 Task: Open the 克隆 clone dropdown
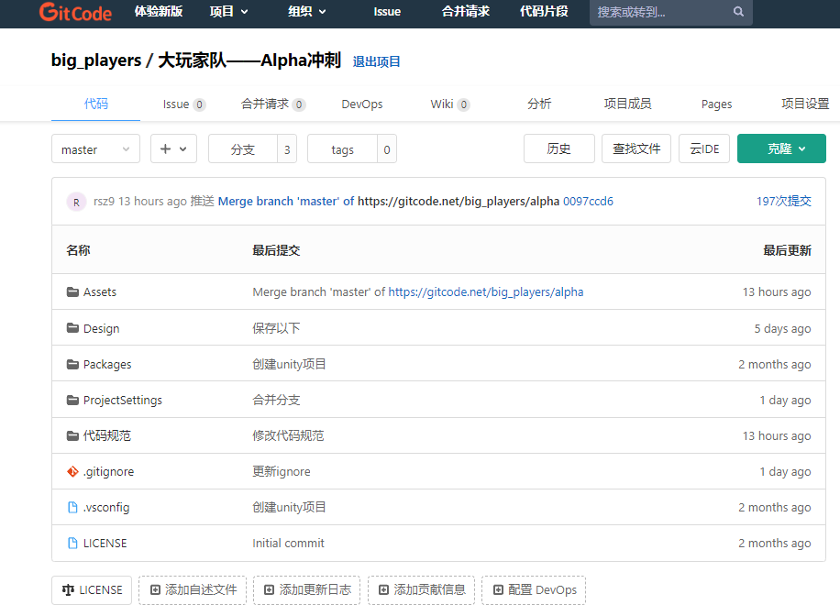(781, 149)
